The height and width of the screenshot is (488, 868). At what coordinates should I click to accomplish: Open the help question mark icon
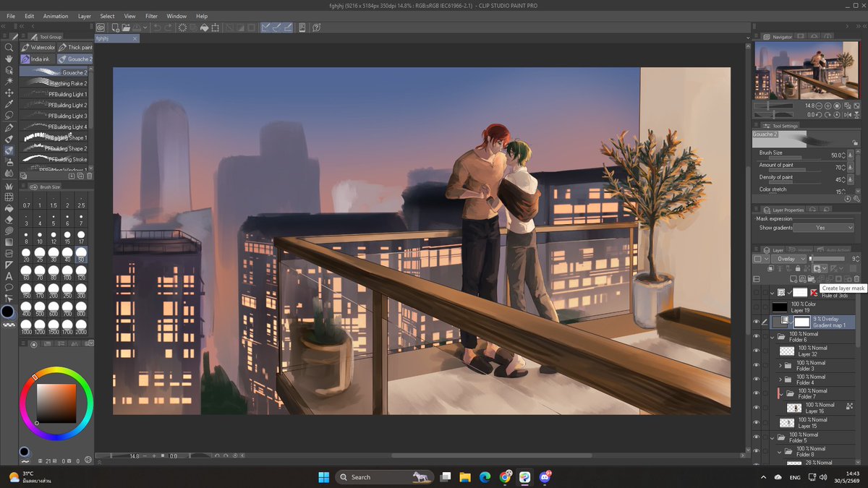click(316, 27)
